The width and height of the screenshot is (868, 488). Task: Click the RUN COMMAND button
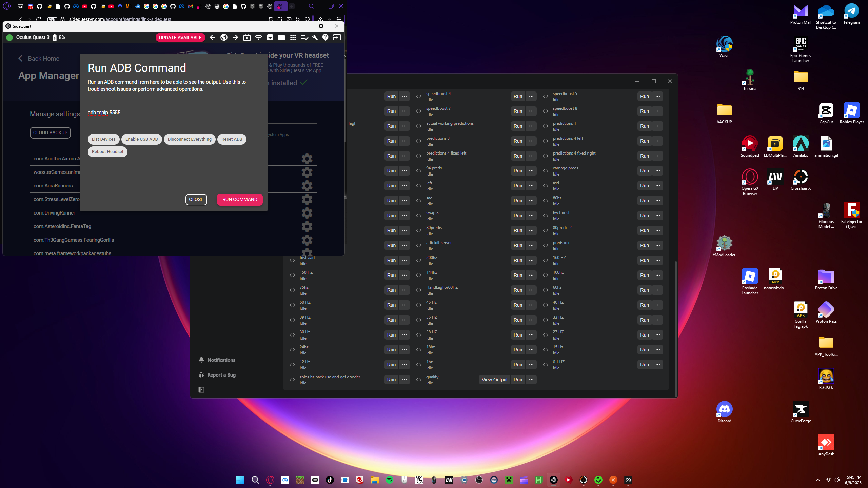click(x=239, y=199)
